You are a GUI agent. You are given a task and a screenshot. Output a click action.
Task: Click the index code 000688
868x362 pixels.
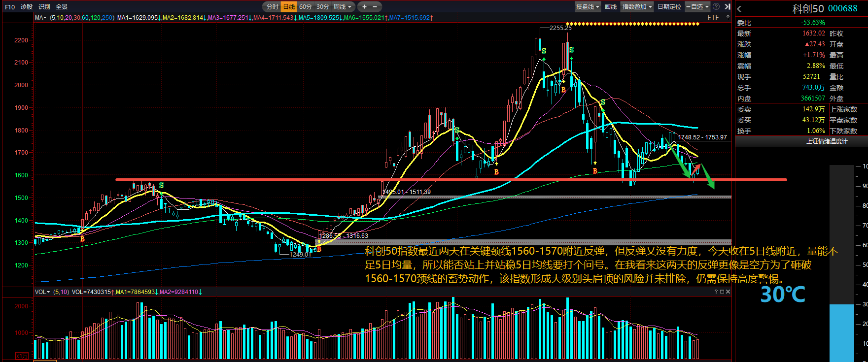(x=843, y=8)
